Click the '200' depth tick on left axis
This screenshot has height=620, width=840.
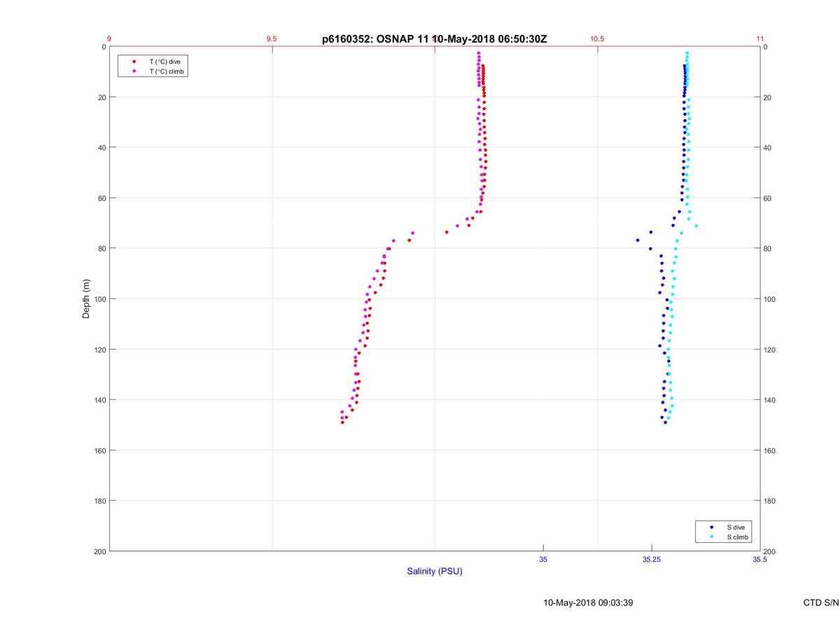pyautogui.click(x=99, y=551)
